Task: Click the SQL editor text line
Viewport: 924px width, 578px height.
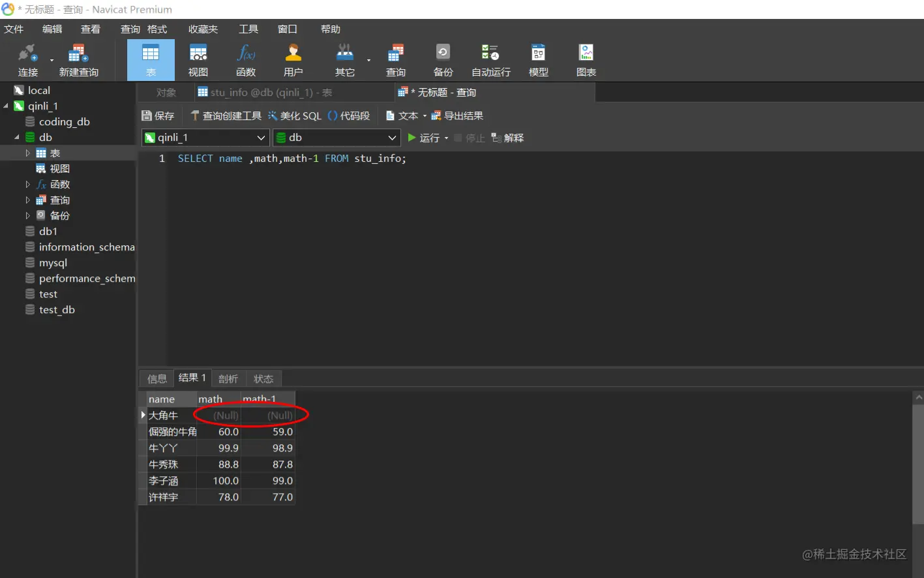Action: 291,159
